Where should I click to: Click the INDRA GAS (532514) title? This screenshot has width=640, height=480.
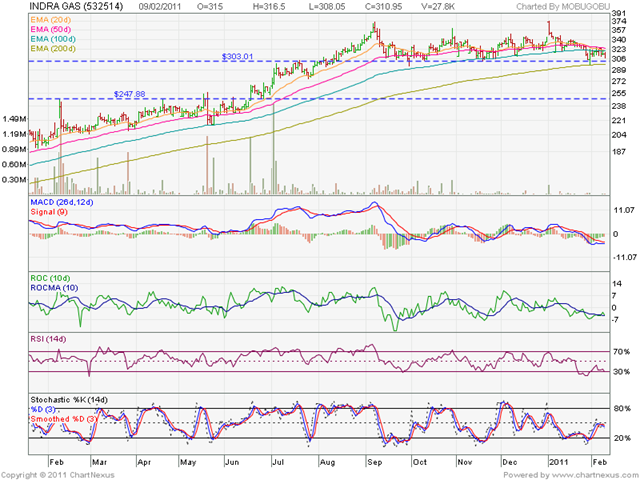76,7
